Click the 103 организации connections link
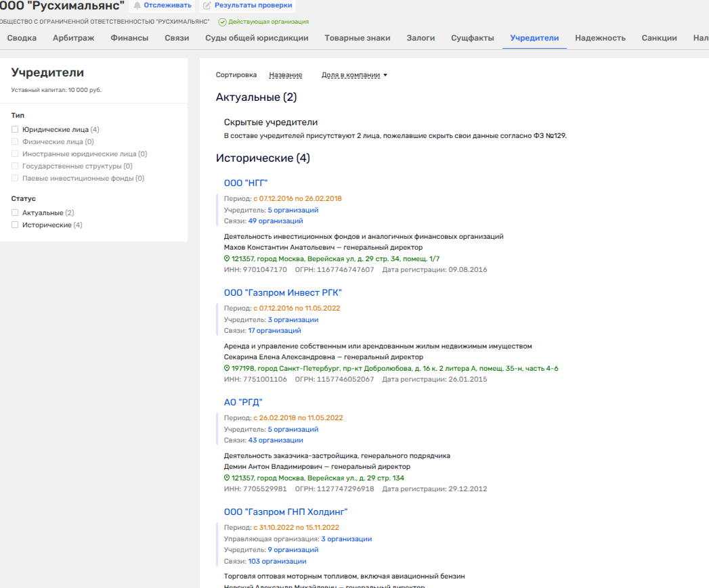The width and height of the screenshot is (709, 588). click(x=277, y=562)
